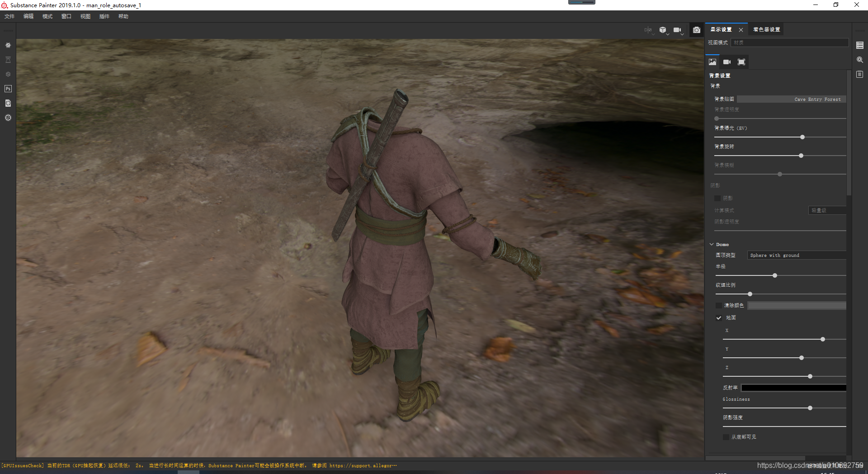Enable the 清除颜色 checkbox
868x474 pixels.
[x=719, y=306]
